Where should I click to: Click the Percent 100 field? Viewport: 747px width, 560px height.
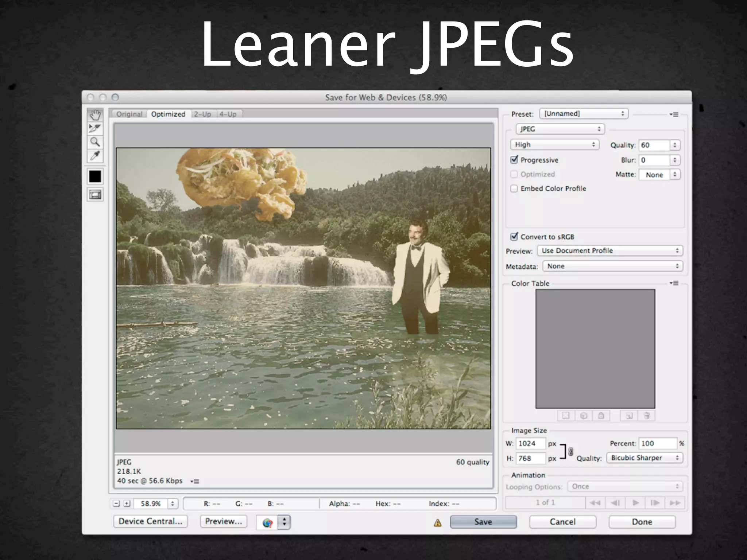point(658,444)
